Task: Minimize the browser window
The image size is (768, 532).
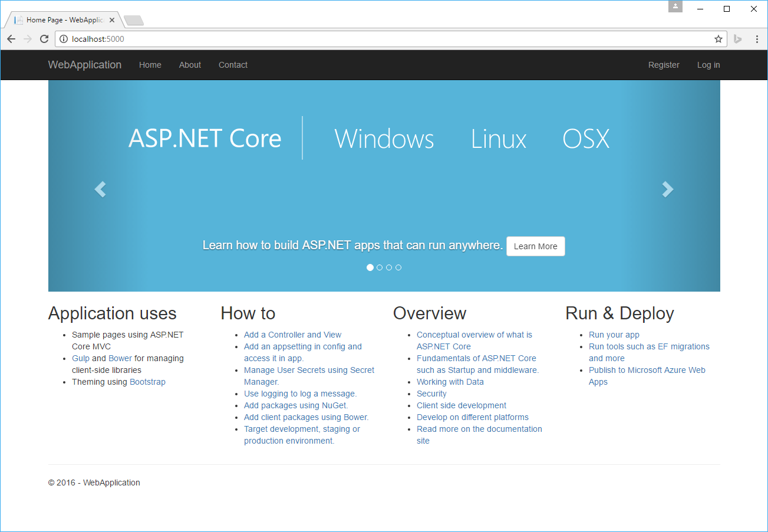Action: pyautogui.click(x=700, y=9)
